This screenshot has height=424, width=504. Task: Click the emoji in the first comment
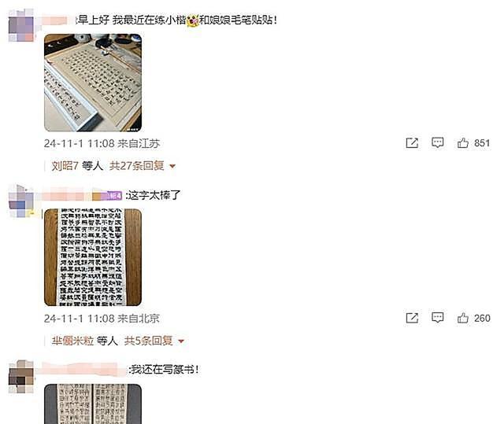click(193, 20)
